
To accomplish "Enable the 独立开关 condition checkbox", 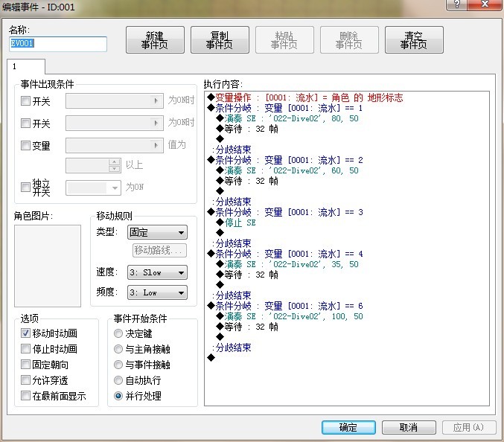I will (x=25, y=187).
